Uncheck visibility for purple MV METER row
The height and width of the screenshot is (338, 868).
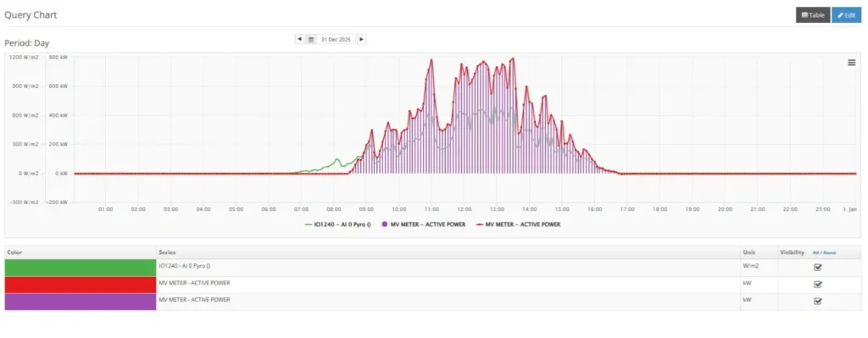[818, 302]
